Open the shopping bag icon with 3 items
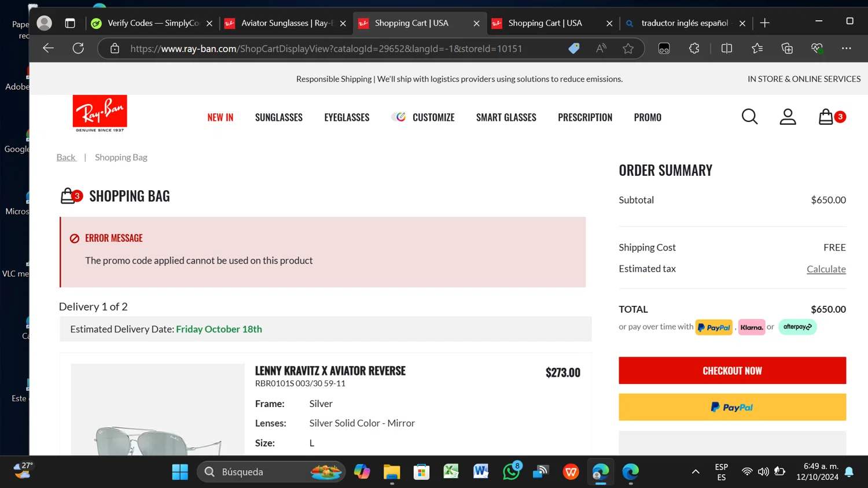Viewport: 868px width, 488px height. coord(832,117)
